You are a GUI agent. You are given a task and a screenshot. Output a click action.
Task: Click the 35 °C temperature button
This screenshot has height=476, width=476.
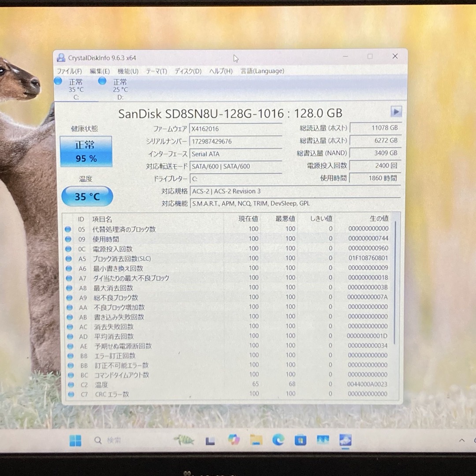click(87, 197)
